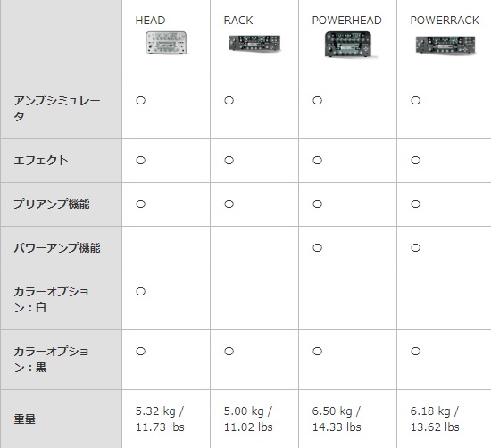
Task: Click POWERHEAD circle in パワーアンプ機能 row
Action: coord(317,247)
